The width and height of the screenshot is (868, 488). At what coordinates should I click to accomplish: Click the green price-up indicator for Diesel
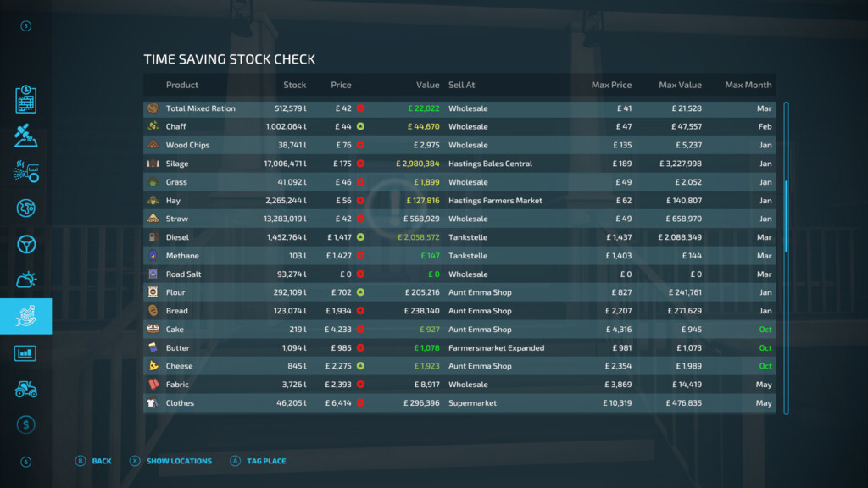pos(360,237)
